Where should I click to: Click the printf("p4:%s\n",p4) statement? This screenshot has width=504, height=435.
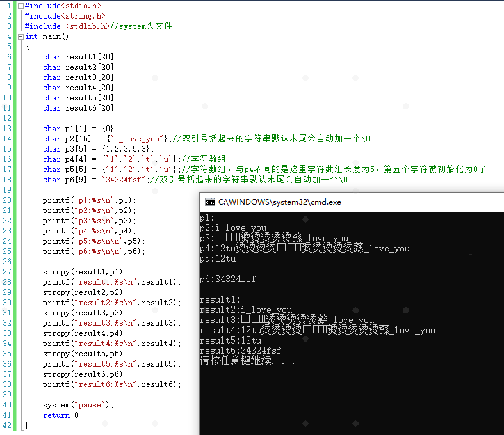90,231
